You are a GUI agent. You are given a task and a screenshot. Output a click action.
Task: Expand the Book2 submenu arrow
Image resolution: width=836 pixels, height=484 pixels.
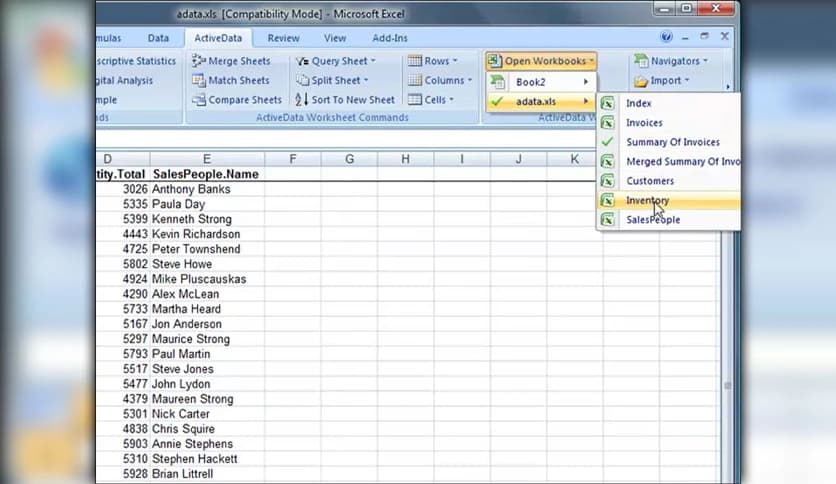(586, 82)
